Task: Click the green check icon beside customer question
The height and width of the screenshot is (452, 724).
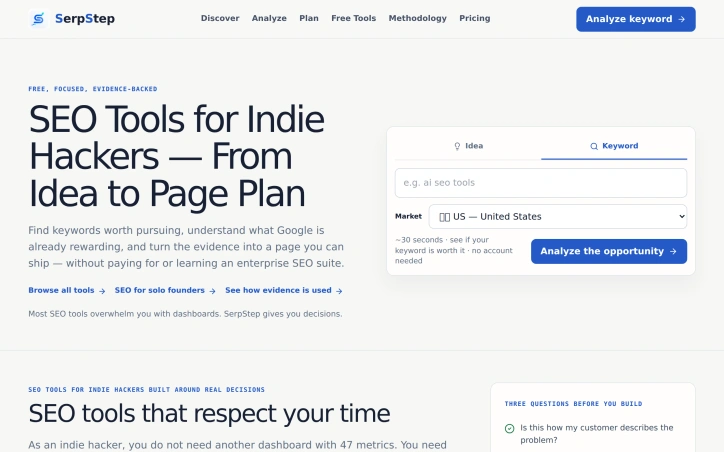Action: click(x=509, y=428)
